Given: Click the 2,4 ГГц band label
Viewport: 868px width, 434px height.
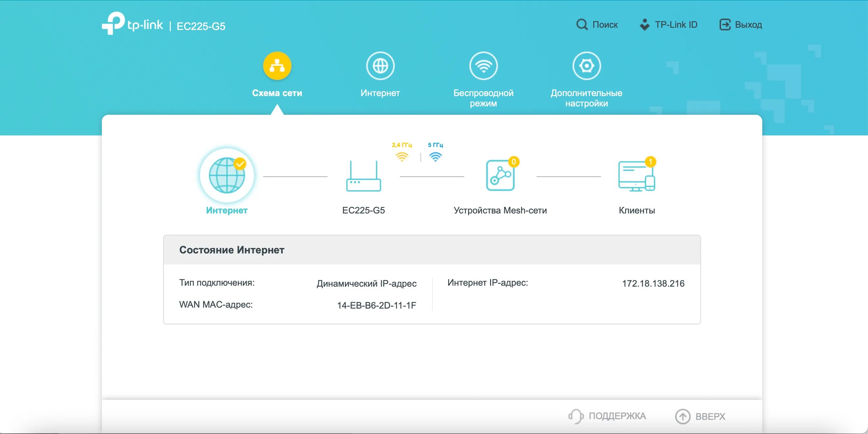Looking at the screenshot, I should click(x=402, y=145).
